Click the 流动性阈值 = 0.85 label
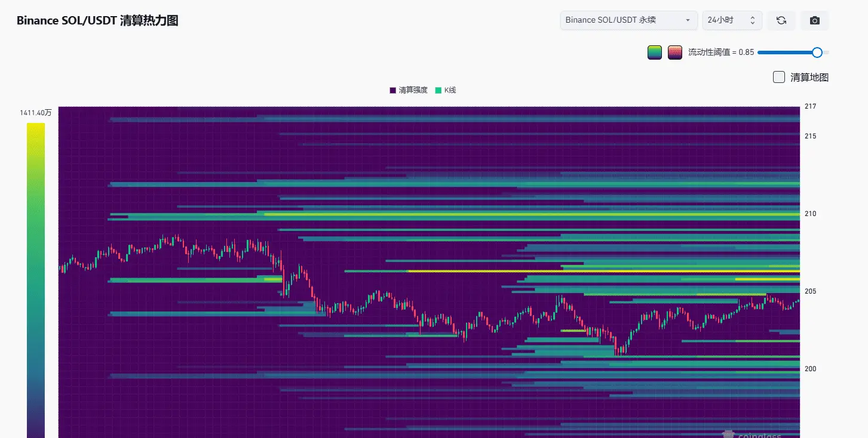The height and width of the screenshot is (438, 868). point(721,53)
